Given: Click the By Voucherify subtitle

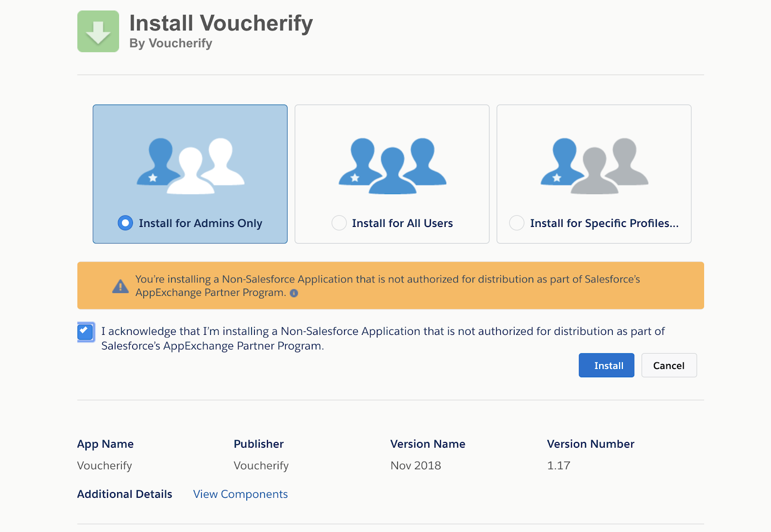Looking at the screenshot, I should 171,43.
